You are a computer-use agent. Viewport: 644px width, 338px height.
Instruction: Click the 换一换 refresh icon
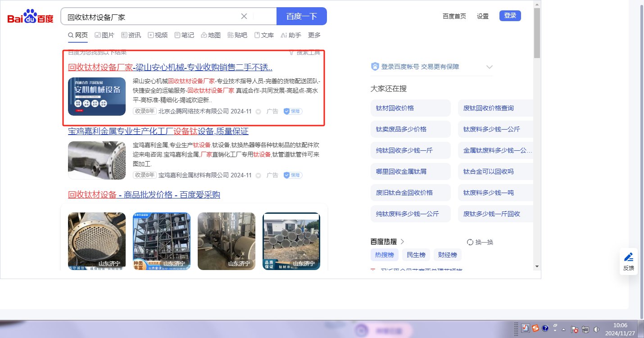470,242
